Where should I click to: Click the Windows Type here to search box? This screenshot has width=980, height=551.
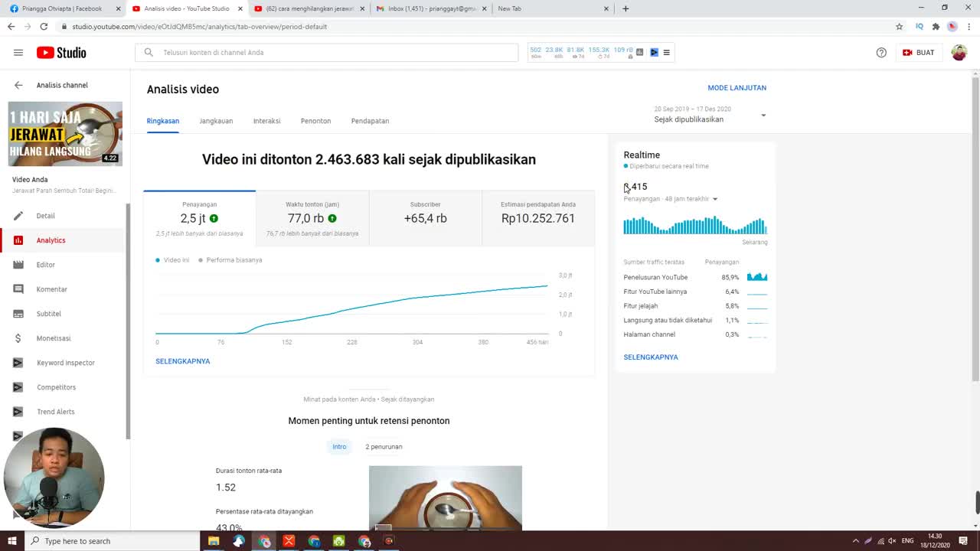coord(112,541)
